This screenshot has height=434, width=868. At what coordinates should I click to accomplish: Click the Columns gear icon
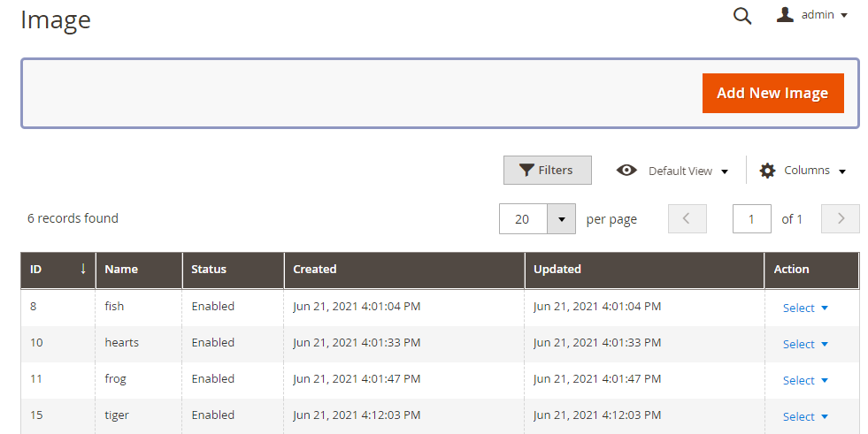767,171
